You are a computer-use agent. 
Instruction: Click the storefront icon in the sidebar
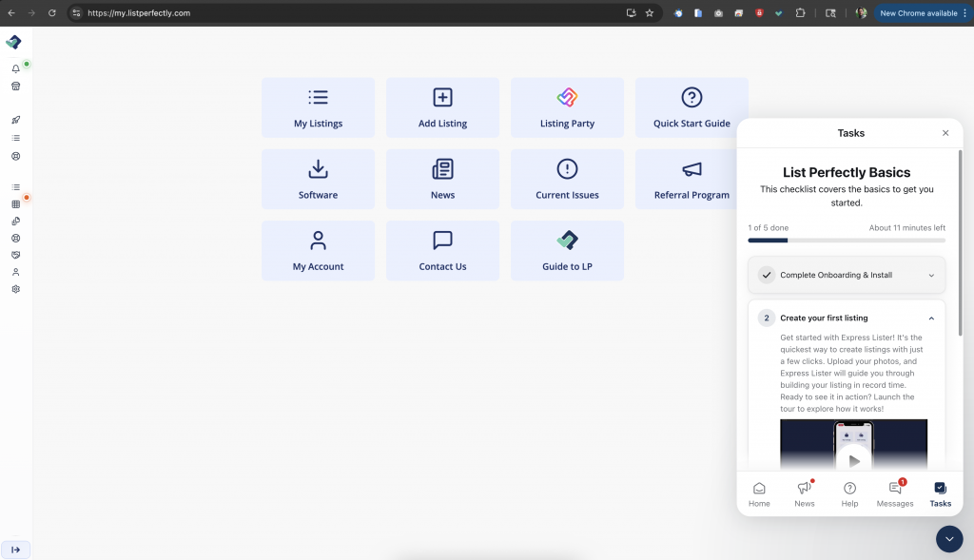point(15,86)
